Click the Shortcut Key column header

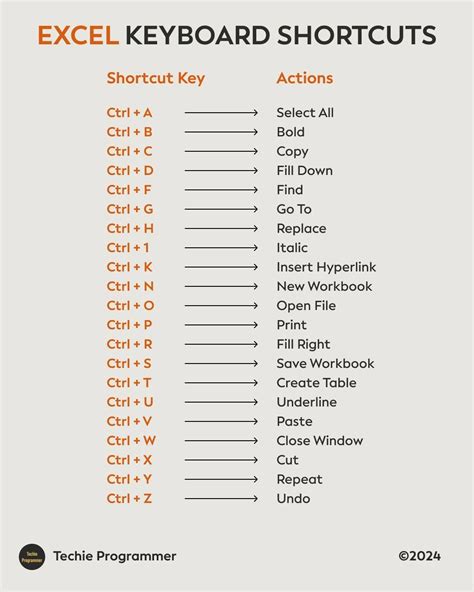[x=156, y=79]
